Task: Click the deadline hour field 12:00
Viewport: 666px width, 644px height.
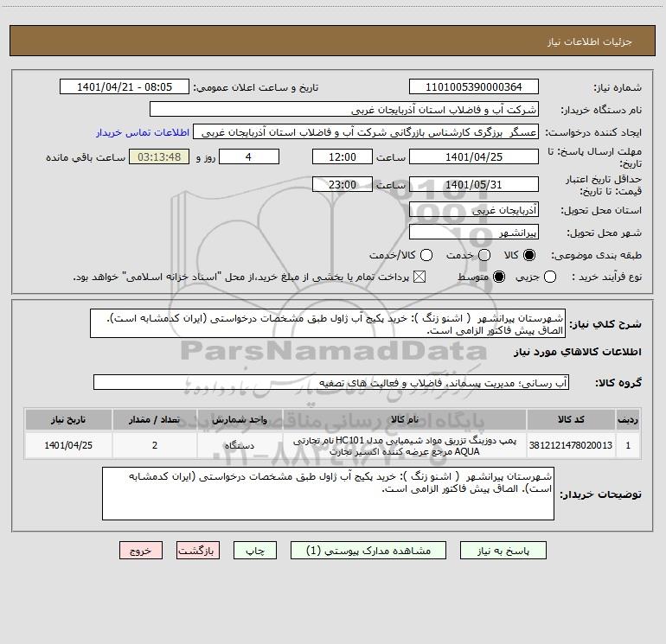Action: 343,156
